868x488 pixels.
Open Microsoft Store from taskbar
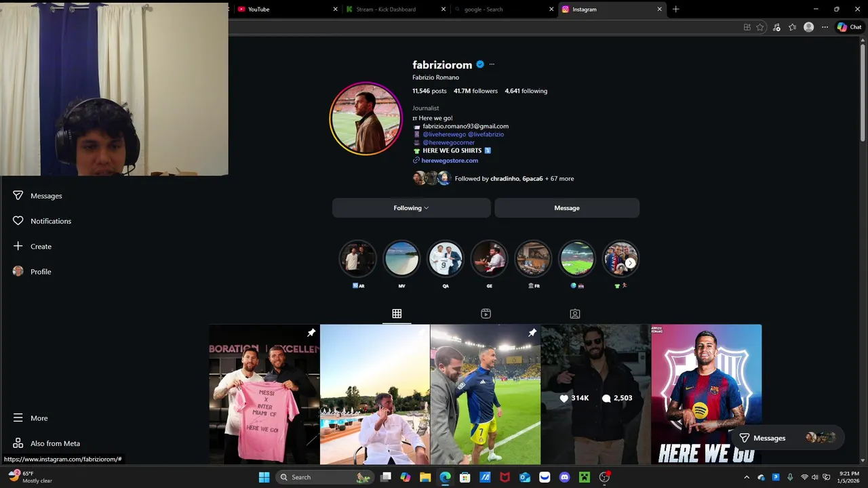click(x=465, y=477)
